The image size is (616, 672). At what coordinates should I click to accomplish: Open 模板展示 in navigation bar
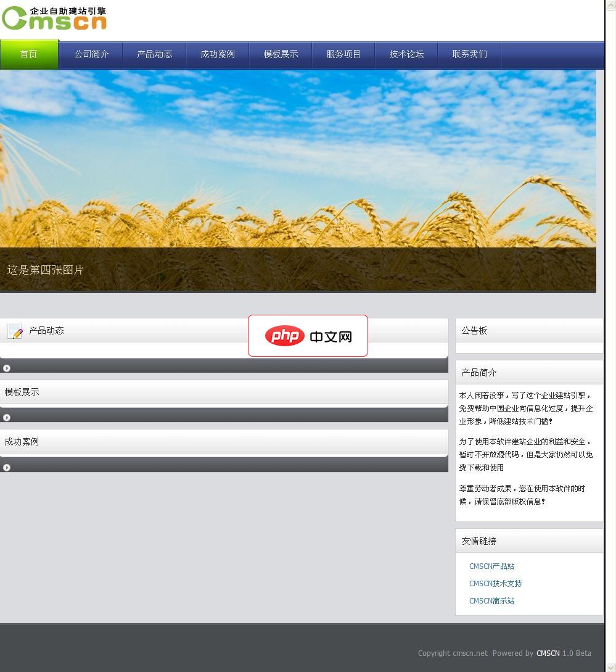(281, 54)
